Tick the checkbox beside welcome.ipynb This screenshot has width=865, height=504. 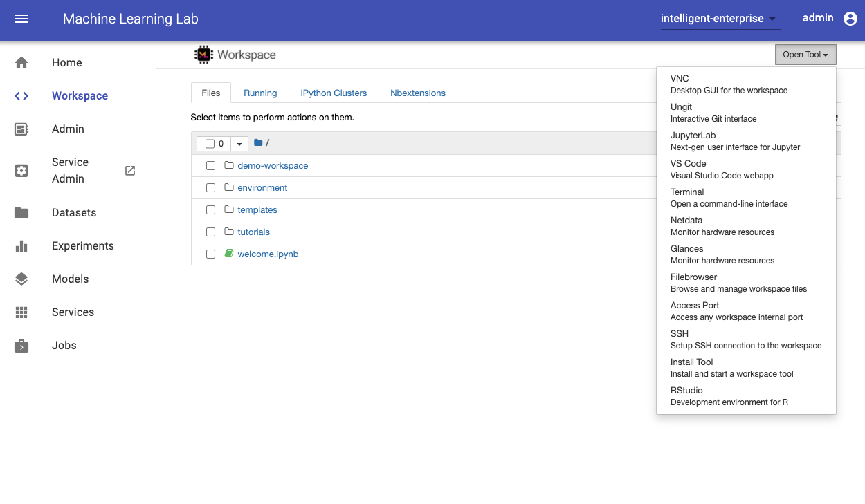pos(211,254)
